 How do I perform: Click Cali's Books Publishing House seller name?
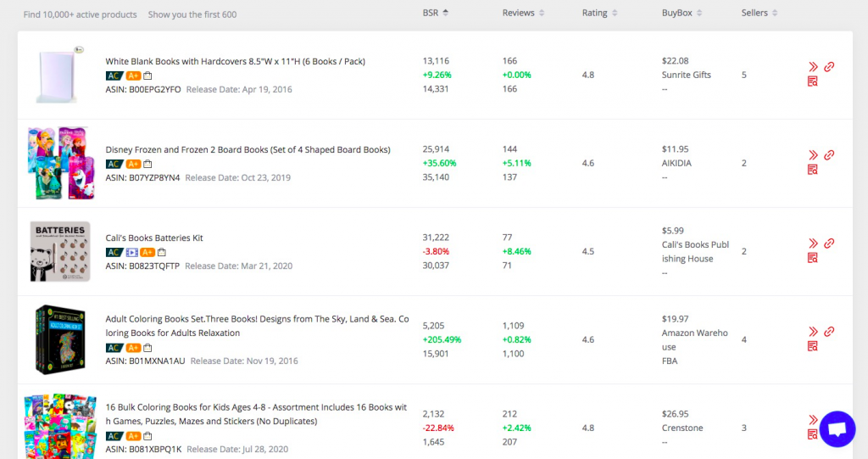pyautogui.click(x=695, y=252)
